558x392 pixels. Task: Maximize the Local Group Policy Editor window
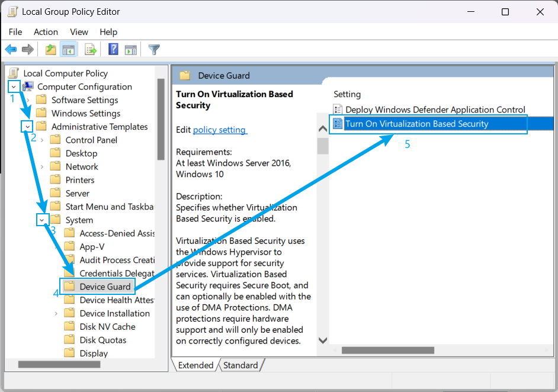click(505, 12)
